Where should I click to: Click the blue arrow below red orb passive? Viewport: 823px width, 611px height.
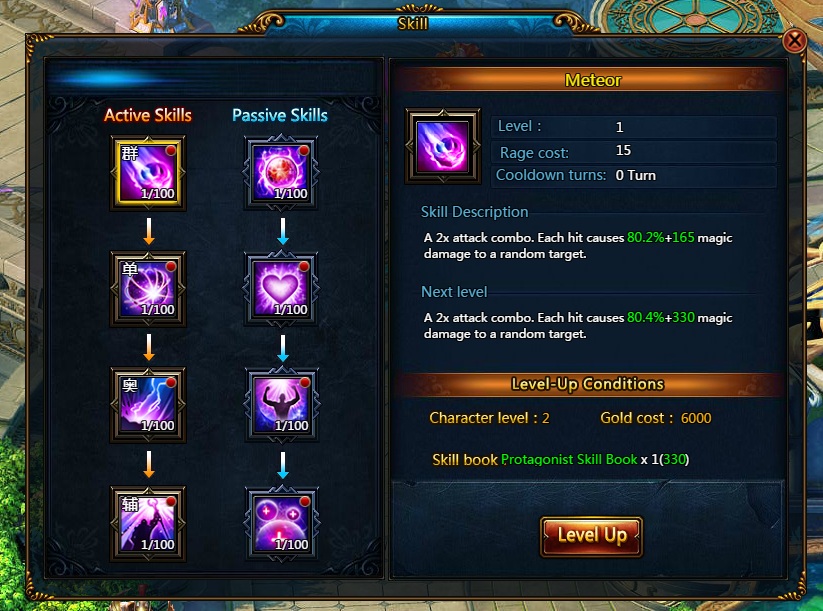point(283,231)
